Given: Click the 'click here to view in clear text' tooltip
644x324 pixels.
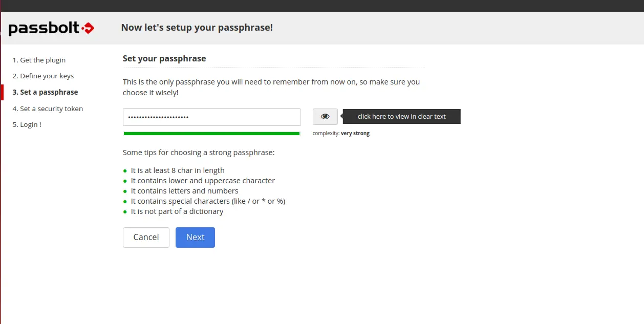Looking at the screenshot, I should [402, 117].
